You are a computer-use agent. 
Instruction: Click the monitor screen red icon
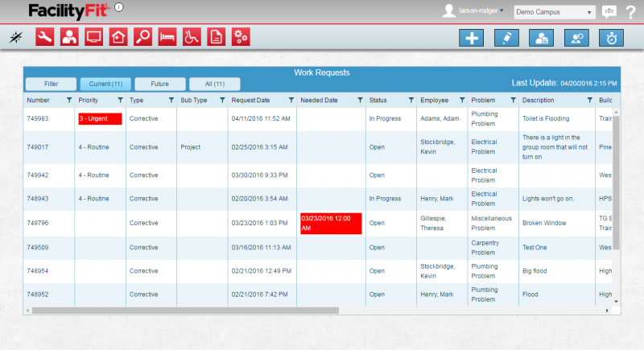(x=93, y=37)
